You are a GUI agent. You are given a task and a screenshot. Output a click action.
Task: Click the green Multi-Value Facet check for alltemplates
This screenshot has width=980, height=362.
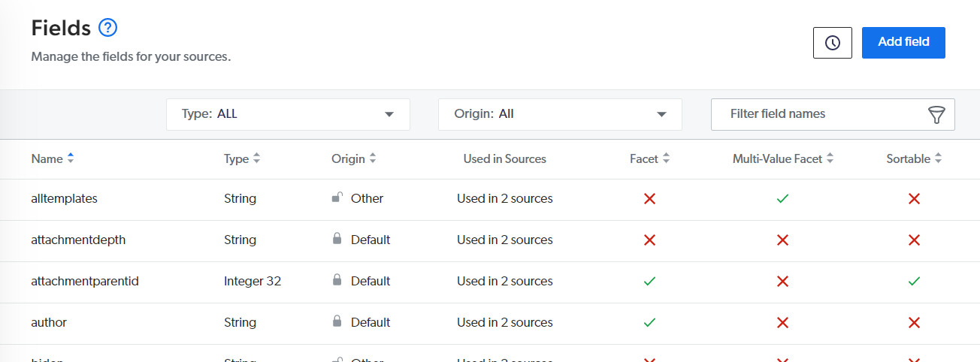click(x=782, y=199)
